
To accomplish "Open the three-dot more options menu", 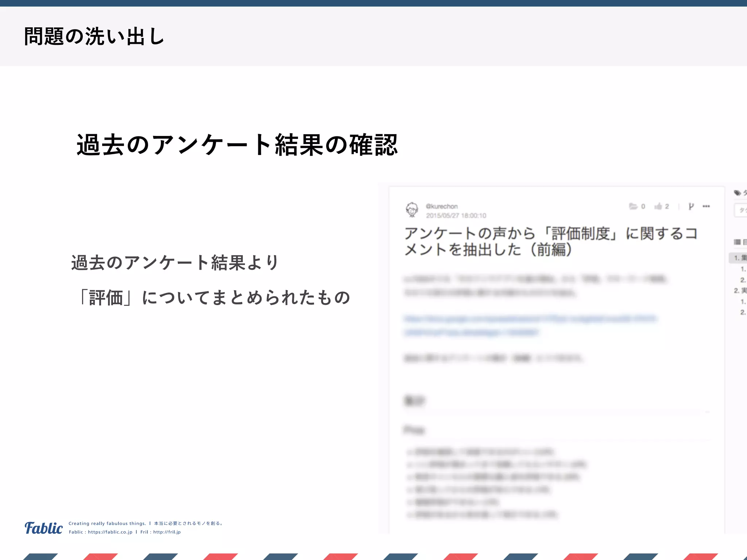I will [706, 206].
